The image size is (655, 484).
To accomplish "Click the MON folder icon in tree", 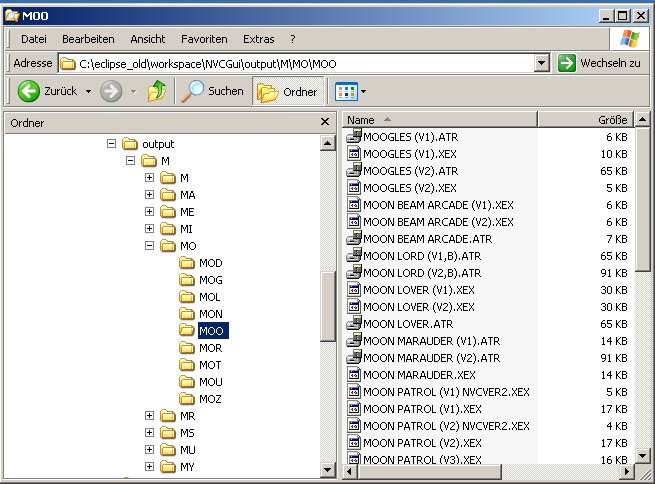I will click(187, 314).
